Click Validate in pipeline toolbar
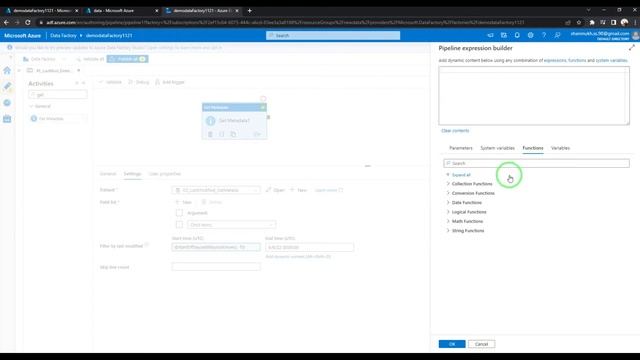 click(x=111, y=82)
